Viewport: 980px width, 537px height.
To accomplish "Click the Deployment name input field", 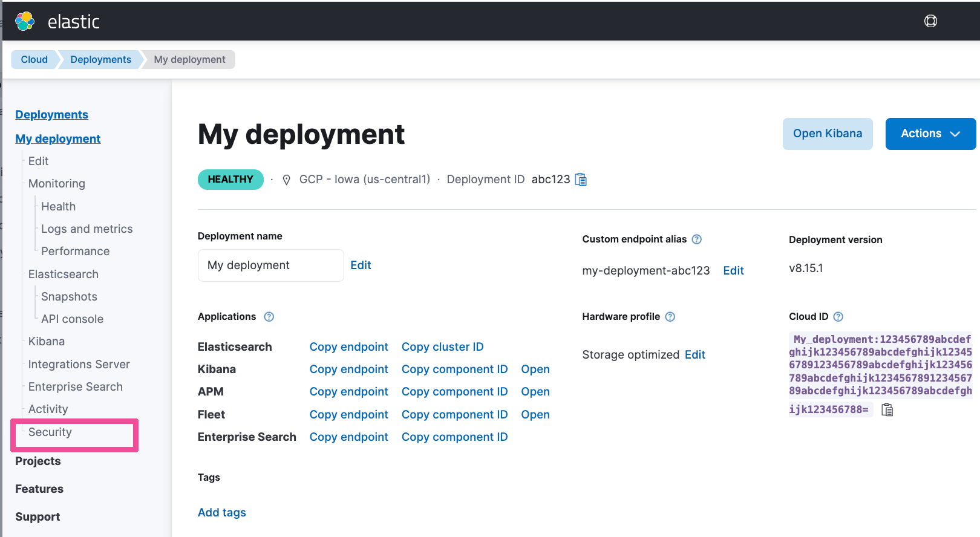I will [270, 265].
